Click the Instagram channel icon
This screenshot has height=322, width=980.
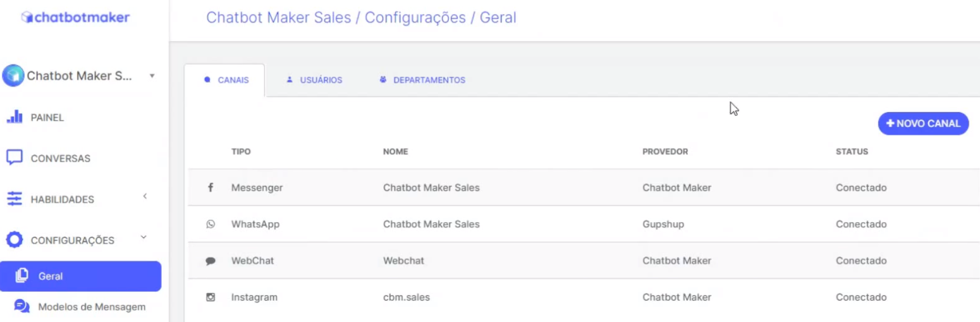coord(211,297)
